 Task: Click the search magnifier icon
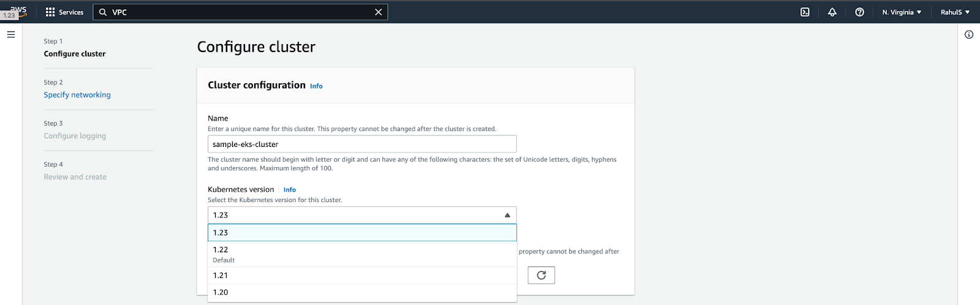pos(103,12)
